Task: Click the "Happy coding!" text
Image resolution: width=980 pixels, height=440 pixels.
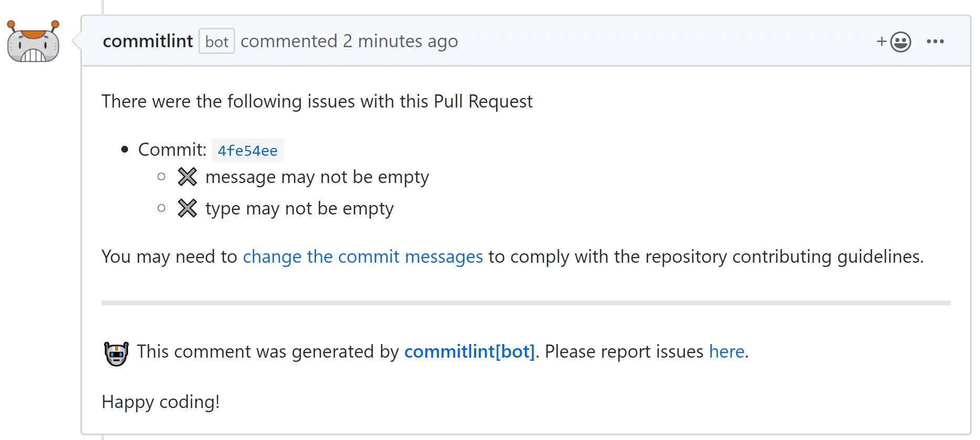Action: point(161,402)
